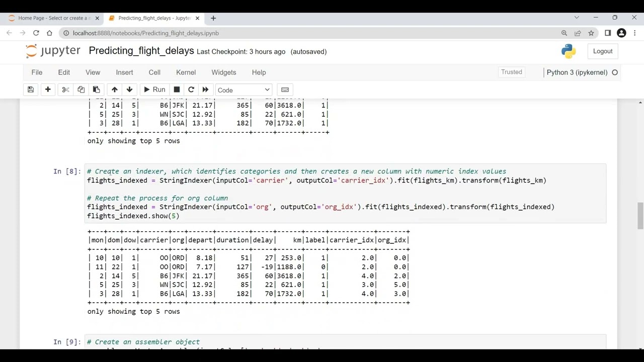Switch to the Home Page browser tab
644x362 pixels.
(54, 18)
